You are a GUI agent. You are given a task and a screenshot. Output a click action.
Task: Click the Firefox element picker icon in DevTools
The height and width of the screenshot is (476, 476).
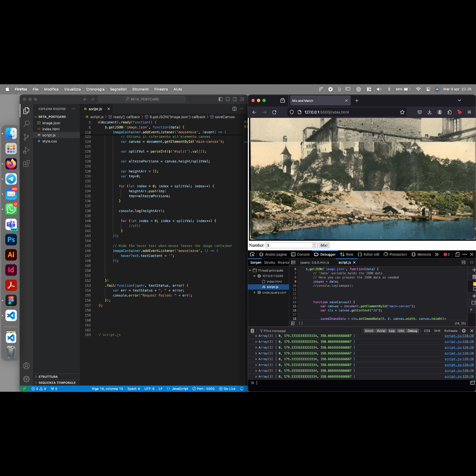click(x=252, y=254)
